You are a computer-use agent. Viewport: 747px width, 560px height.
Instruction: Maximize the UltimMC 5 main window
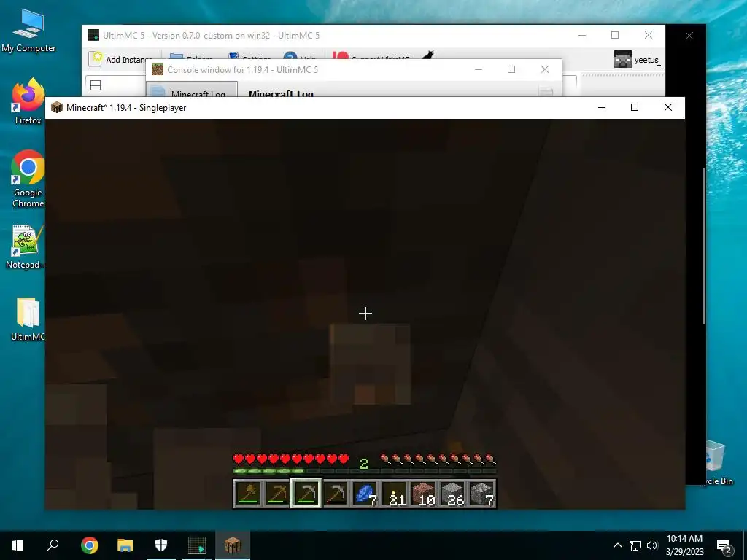point(615,35)
